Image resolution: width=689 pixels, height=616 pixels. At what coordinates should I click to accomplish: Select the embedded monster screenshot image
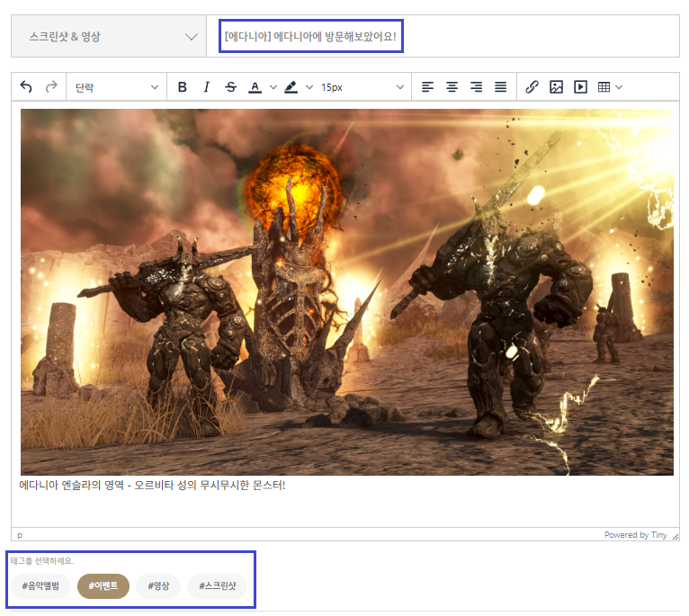tap(347, 292)
